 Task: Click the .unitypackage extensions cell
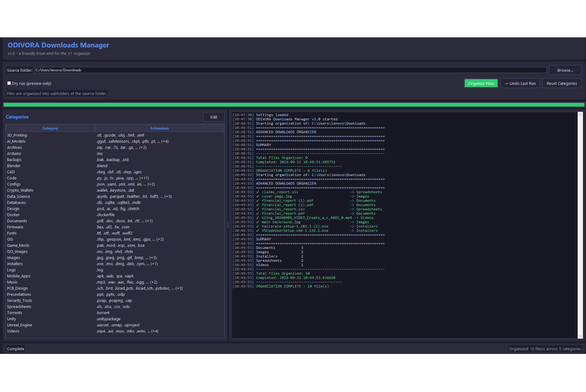coord(160,319)
